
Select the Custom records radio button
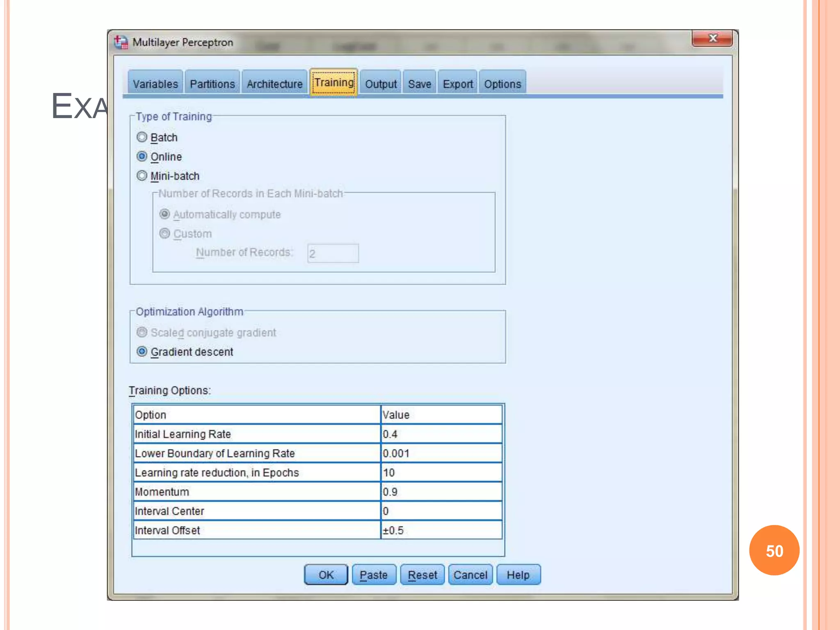164,233
